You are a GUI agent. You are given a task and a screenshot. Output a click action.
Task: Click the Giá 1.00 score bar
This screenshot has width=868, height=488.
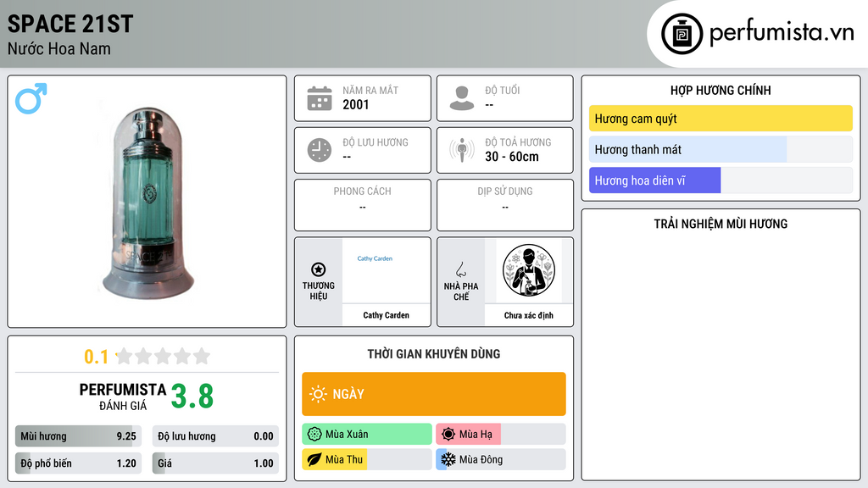215,463
